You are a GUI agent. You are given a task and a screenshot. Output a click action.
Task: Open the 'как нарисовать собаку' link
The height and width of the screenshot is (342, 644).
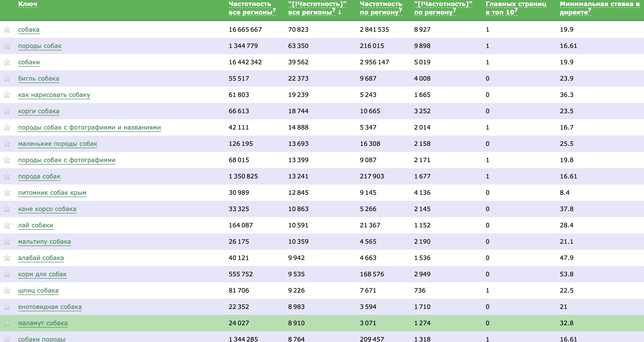pos(54,95)
